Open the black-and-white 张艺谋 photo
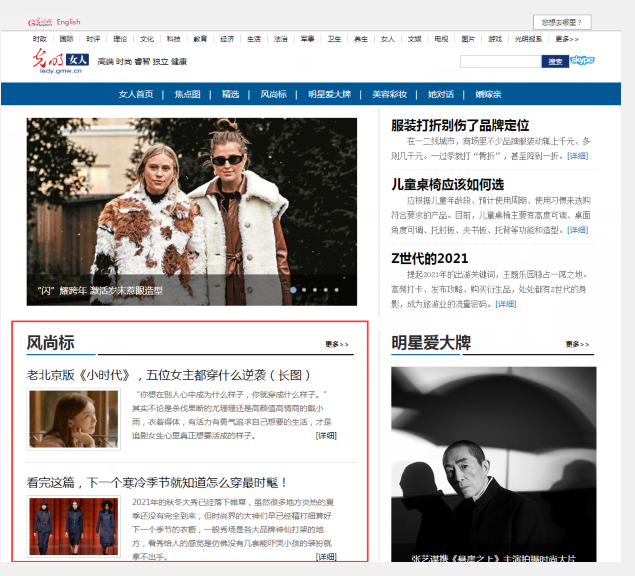 pyautogui.click(x=493, y=464)
